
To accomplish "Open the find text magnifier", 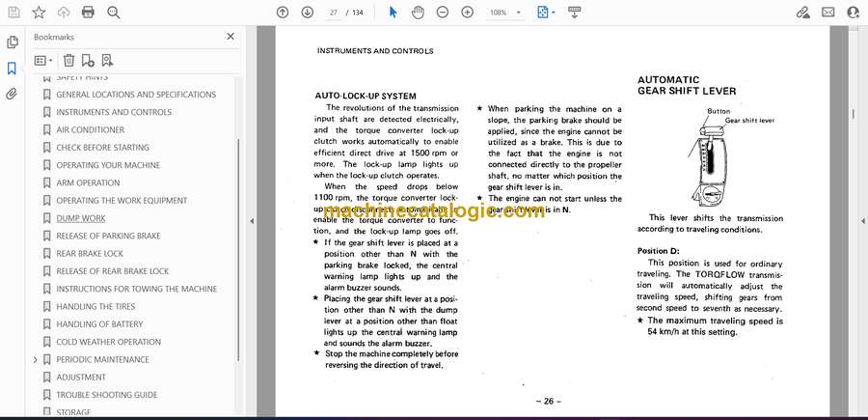I will coord(114,13).
